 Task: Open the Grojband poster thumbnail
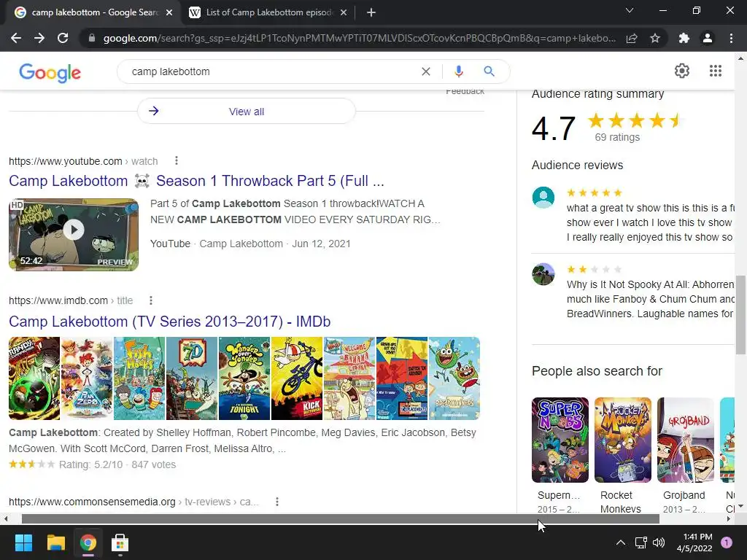click(x=686, y=440)
